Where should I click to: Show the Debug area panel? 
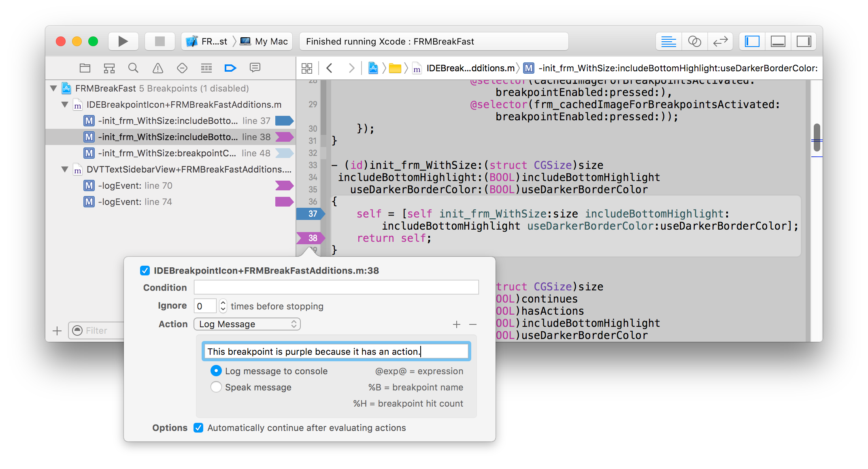778,41
